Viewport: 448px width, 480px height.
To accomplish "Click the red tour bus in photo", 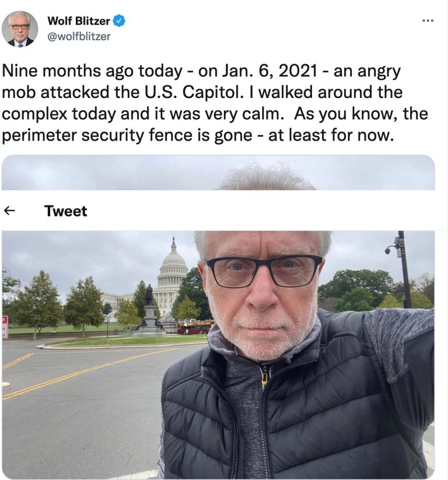I will [195, 327].
